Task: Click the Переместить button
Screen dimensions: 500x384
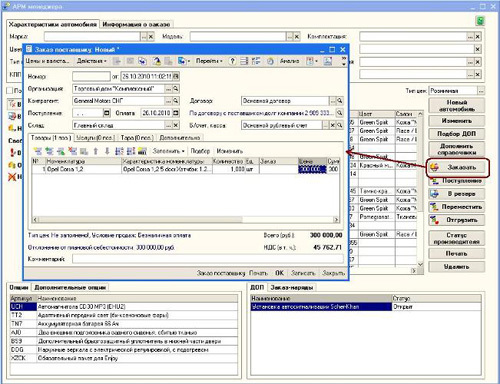Action: click(x=456, y=207)
